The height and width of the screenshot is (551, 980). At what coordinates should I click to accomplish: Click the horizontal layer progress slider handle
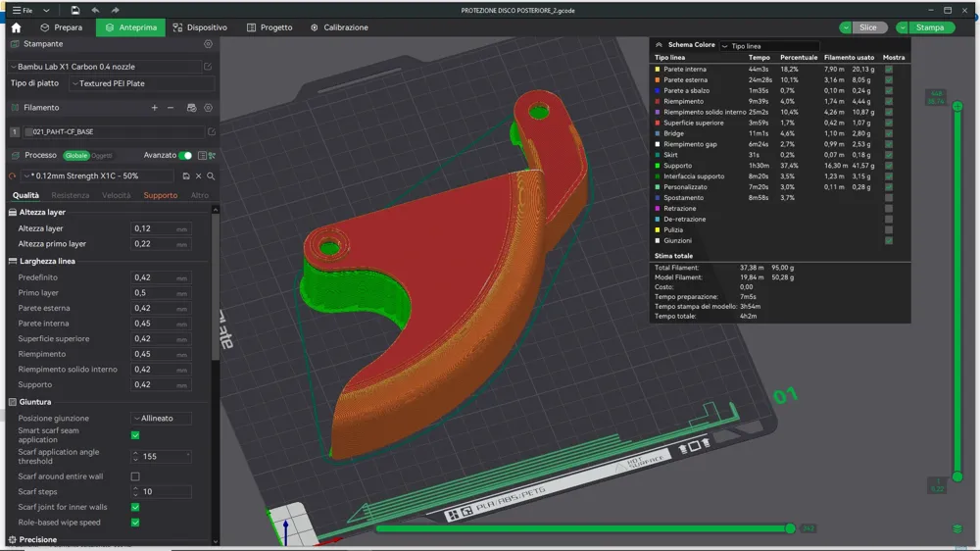tap(790, 528)
